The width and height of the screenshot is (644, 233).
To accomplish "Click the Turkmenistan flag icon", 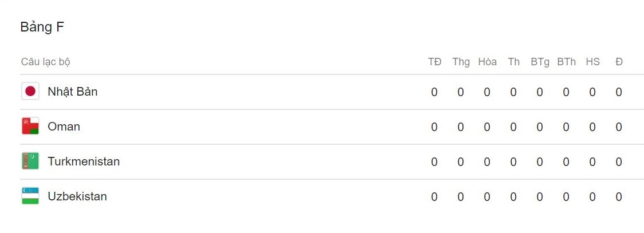I will [30, 161].
